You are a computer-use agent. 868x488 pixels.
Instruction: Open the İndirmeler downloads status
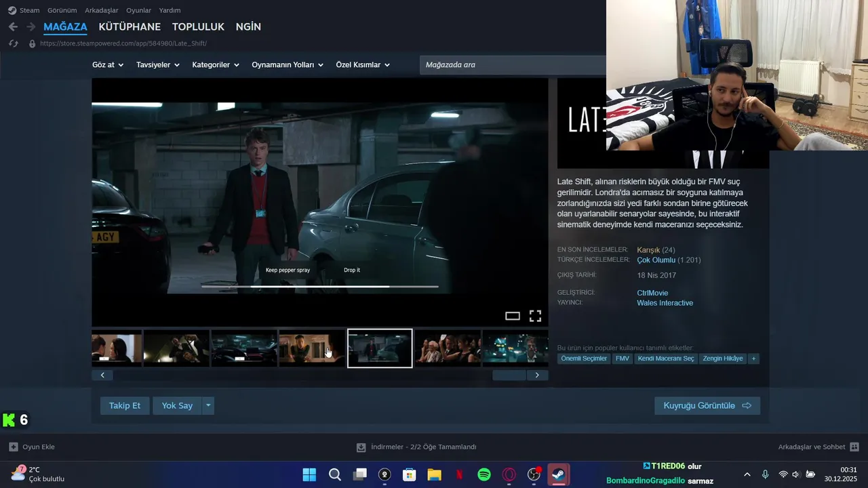[416, 447]
